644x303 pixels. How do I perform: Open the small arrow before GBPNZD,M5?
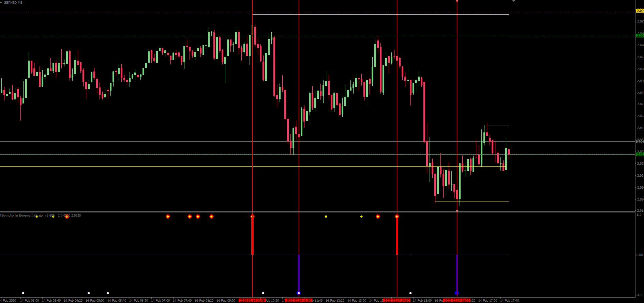pos(1,3)
